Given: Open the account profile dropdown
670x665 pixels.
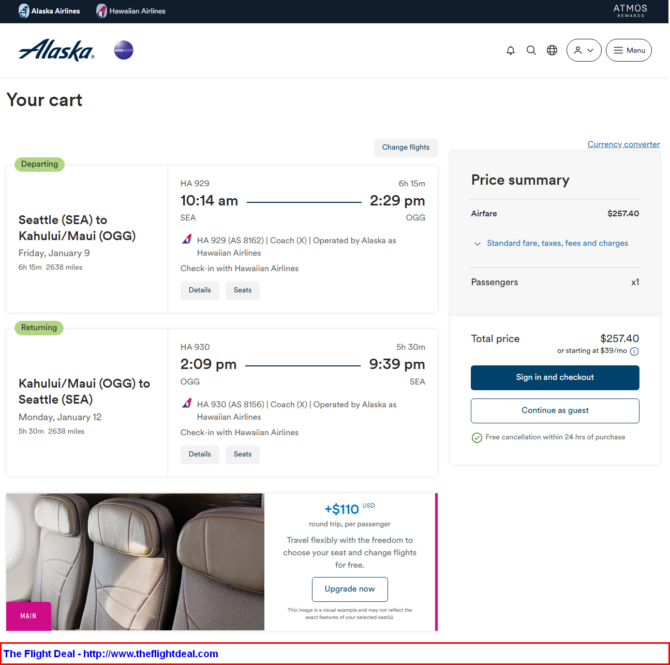Looking at the screenshot, I should pyautogui.click(x=583, y=50).
